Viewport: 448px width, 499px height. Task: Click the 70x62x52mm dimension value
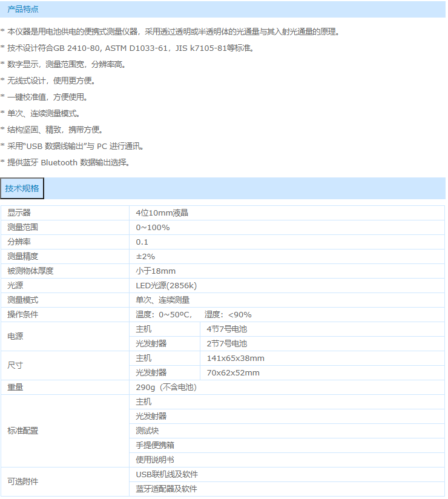click(233, 372)
